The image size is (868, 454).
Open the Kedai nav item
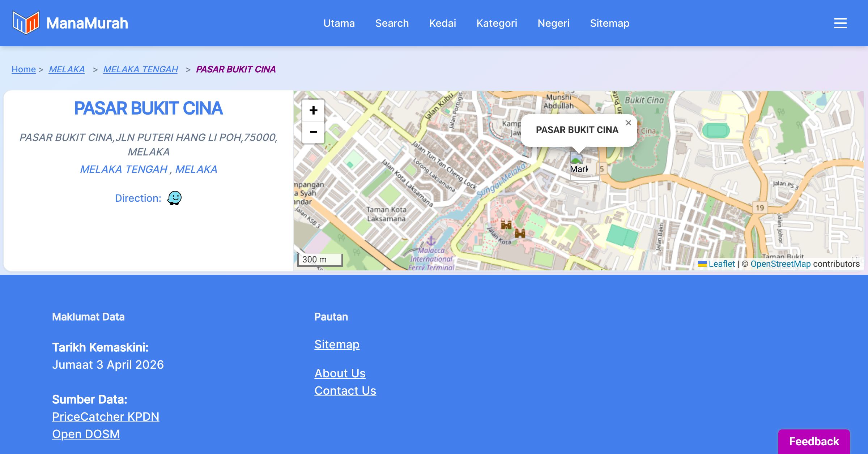point(442,23)
